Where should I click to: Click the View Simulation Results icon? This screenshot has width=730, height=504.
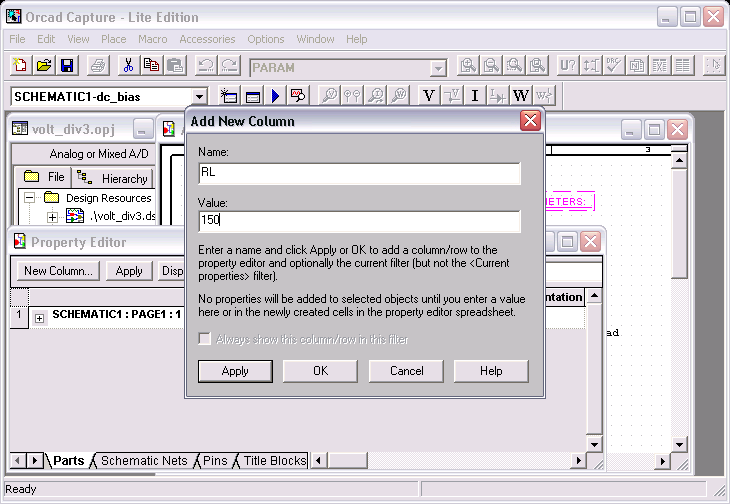[298, 95]
